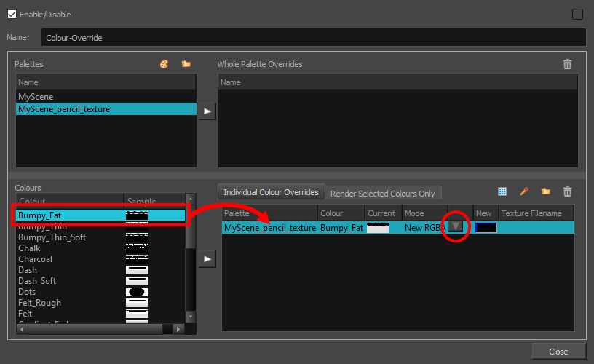594x364 pixels.
Task: Tick the empty checkbox at top right
Action: pyautogui.click(x=578, y=14)
